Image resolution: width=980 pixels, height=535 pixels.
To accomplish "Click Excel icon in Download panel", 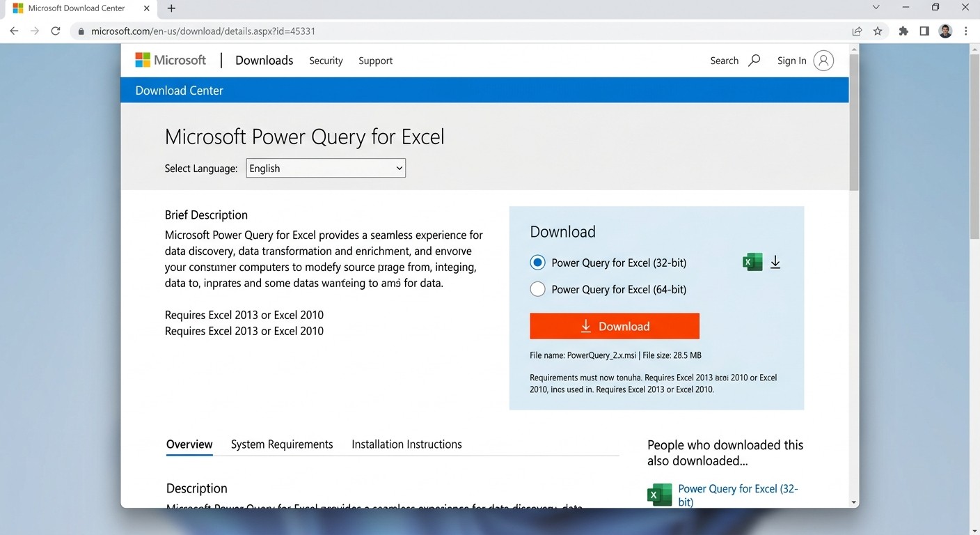I will (752, 262).
